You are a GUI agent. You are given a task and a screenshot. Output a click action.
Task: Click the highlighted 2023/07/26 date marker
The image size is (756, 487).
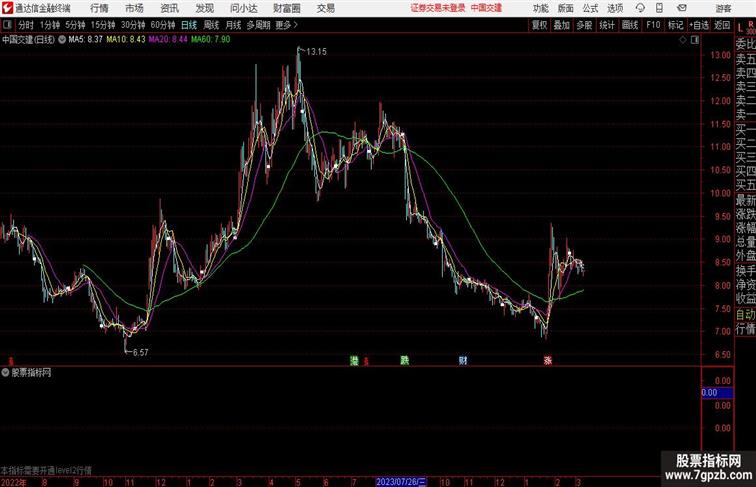tap(401, 482)
